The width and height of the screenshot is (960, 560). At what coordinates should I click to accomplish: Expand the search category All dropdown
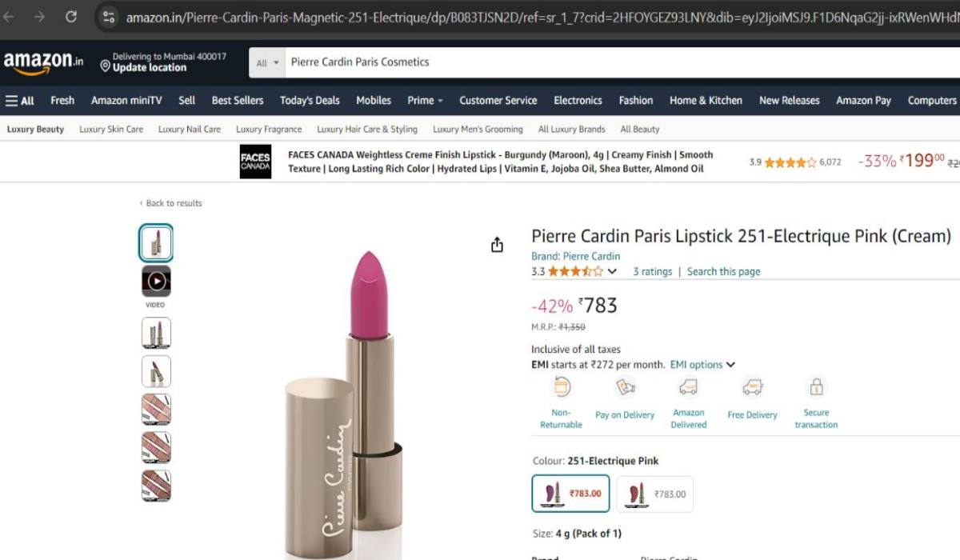pyautogui.click(x=267, y=62)
